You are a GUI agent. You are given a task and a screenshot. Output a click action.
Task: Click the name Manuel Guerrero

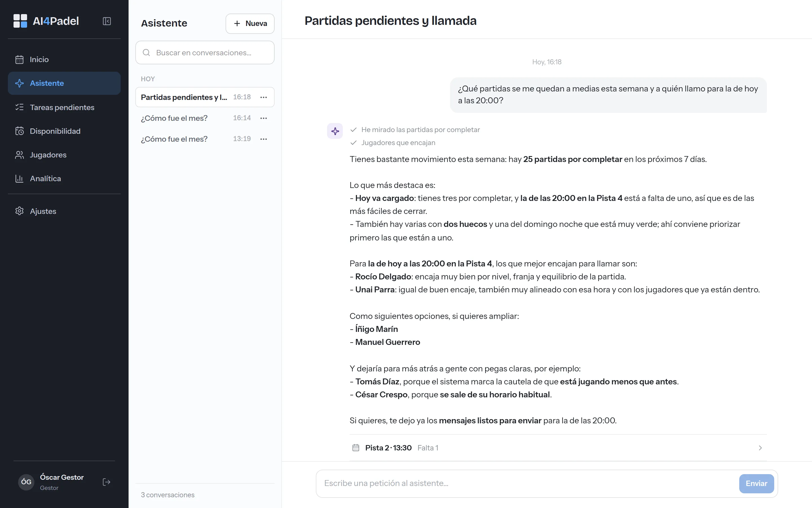(x=388, y=342)
